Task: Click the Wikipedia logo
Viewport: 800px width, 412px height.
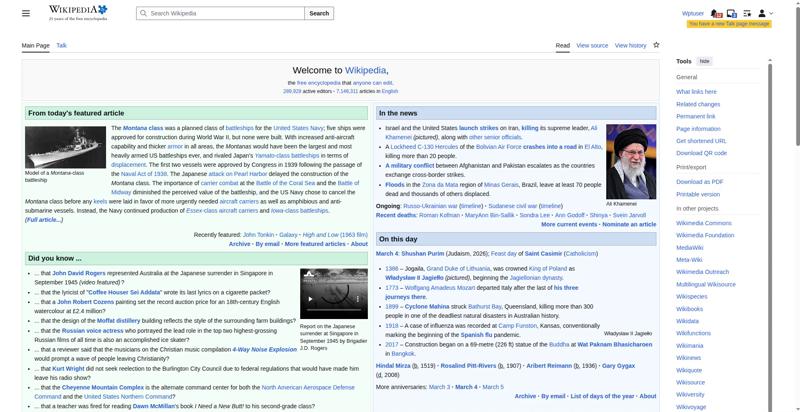Action: 72,13
